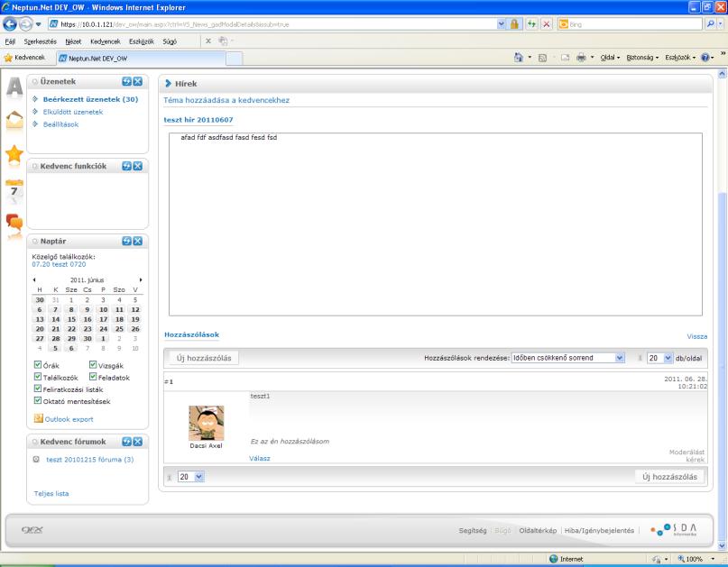Click the stop loading X icon
Viewport: 728px width, 567px height.
(547, 24)
